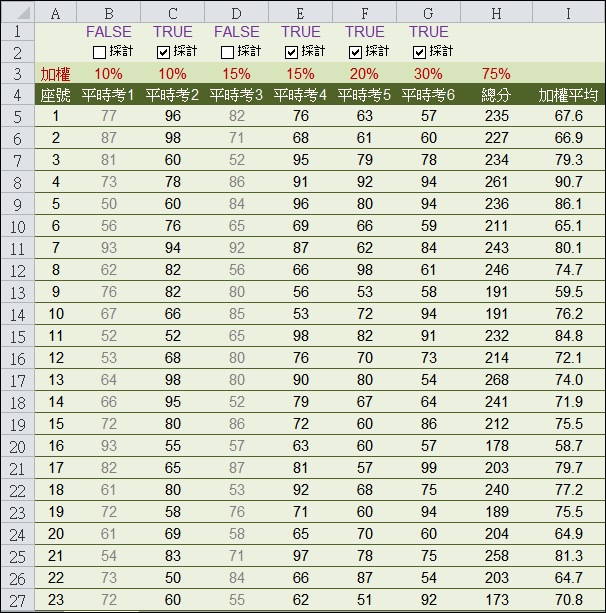Screen dimensions: 606x613
Task: Select total score 268
Action: (497, 380)
